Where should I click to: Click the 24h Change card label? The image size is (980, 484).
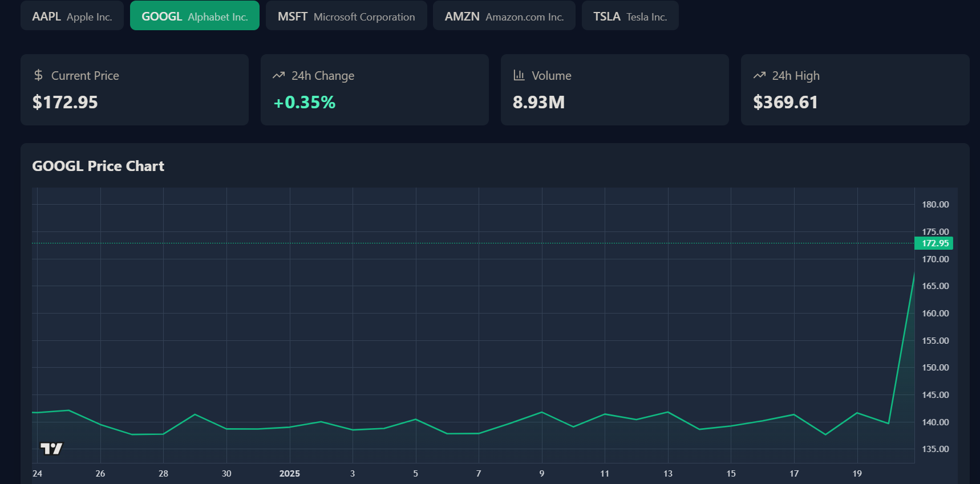click(323, 76)
